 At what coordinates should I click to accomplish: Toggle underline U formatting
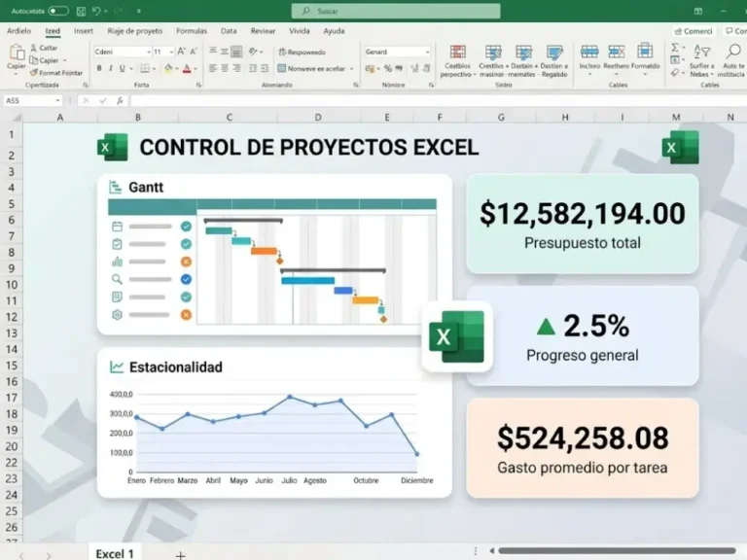pos(122,69)
